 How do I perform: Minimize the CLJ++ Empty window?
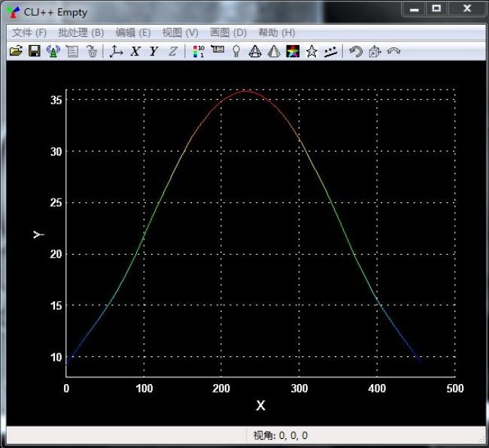point(415,9)
